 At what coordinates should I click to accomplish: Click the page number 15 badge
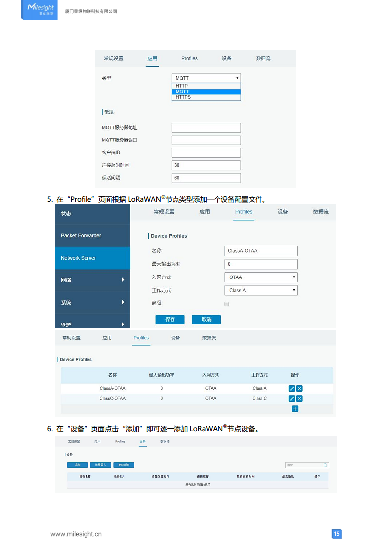(x=337, y=534)
